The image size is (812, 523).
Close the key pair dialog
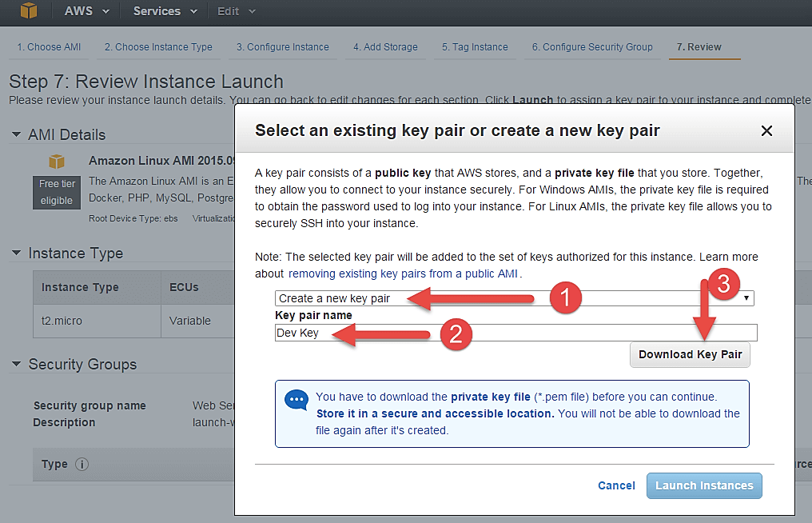[x=766, y=130]
